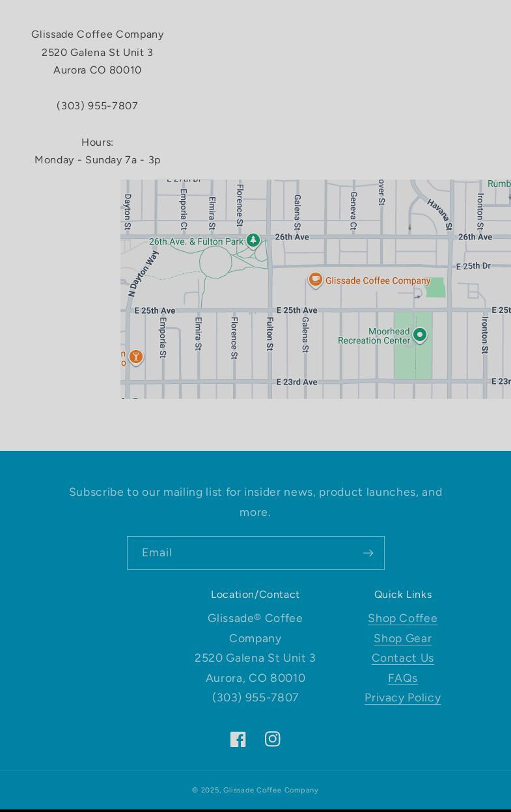Go to the Shop Gear link

pyautogui.click(x=402, y=638)
